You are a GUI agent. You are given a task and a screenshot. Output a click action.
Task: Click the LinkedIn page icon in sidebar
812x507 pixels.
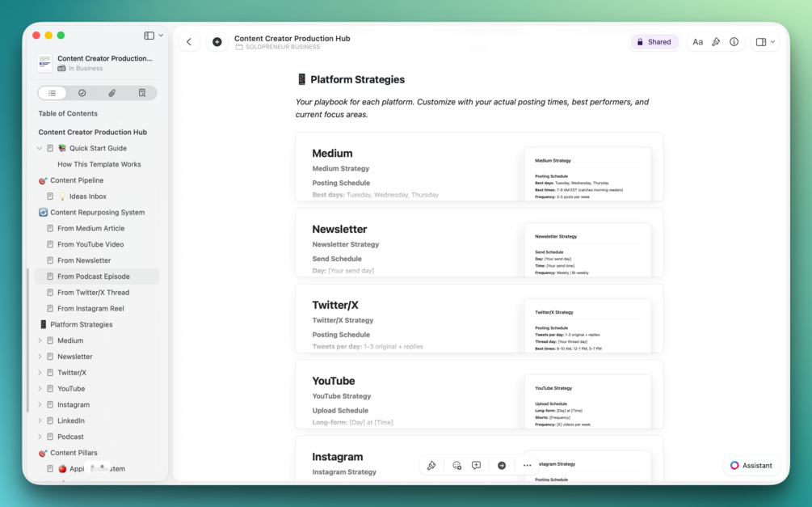(50, 421)
